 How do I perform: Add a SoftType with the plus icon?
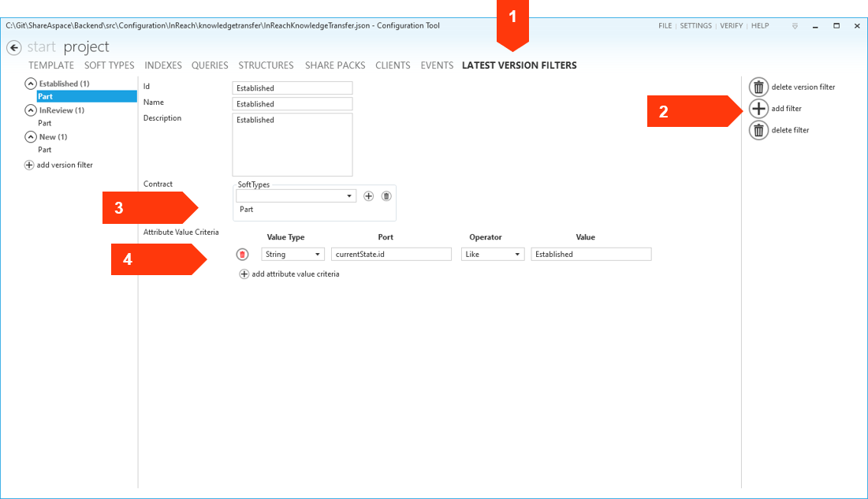368,196
